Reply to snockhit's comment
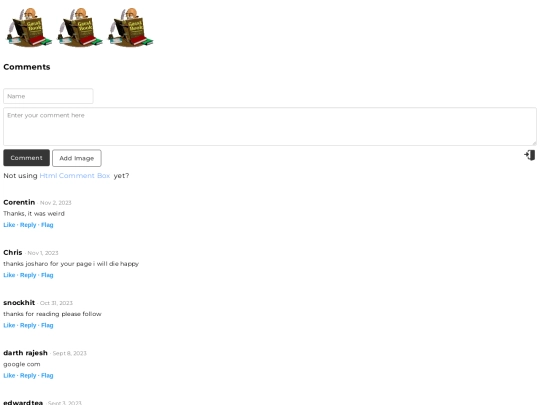 point(28,325)
